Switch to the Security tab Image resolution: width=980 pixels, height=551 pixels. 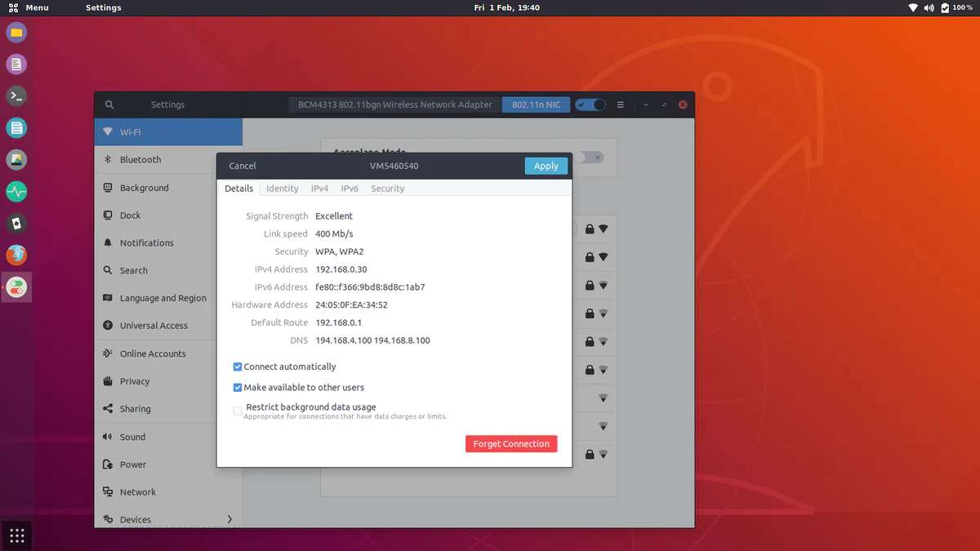coord(387,189)
